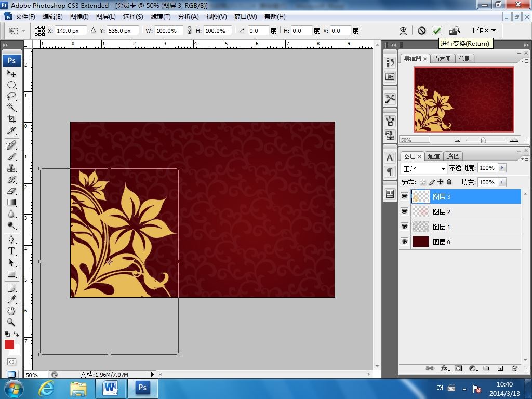The height and width of the screenshot is (399, 532).
Task: Select the Rectangle shape tool
Action: click(x=11, y=274)
